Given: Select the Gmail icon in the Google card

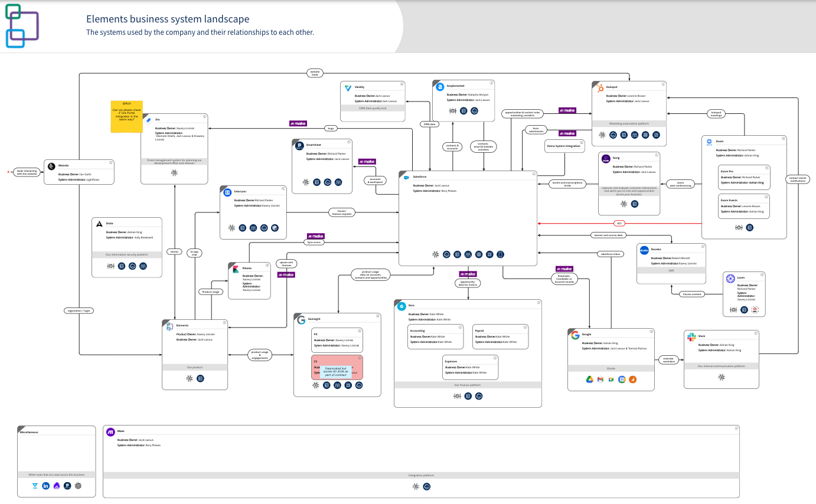Looking at the screenshot, I should [600, 379].
